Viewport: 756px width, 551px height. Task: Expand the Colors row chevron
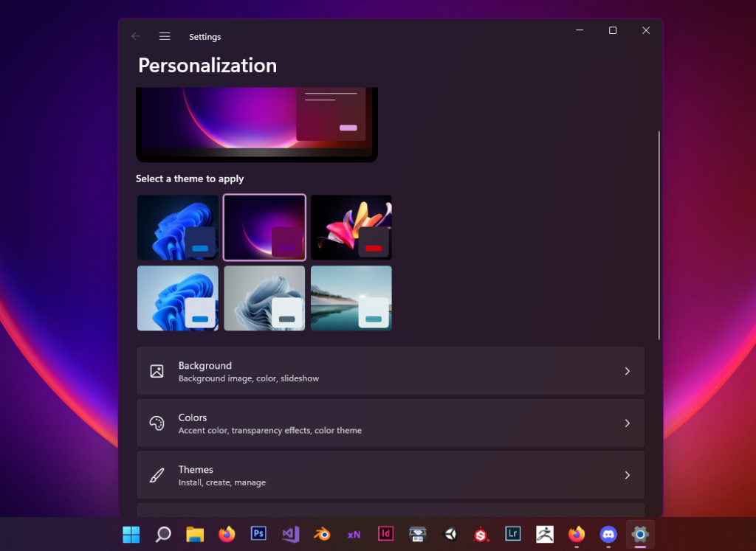pos(627,423)
